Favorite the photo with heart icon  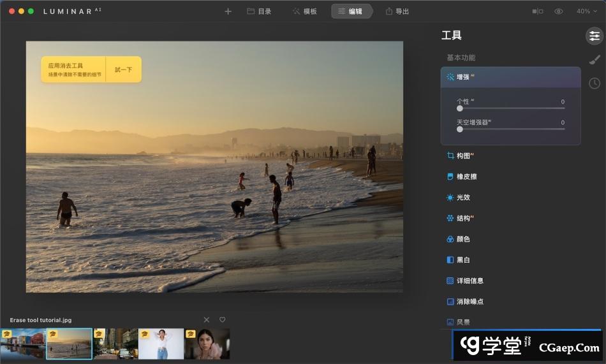(222, 319)
